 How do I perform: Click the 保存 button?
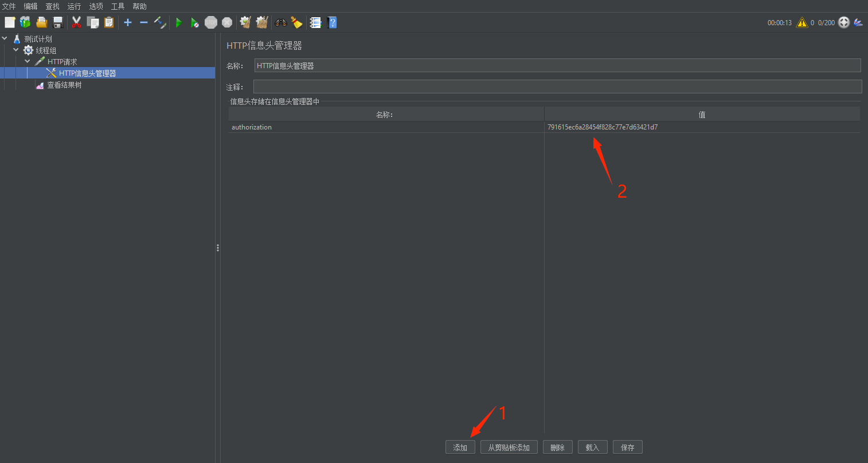(628, 448)
